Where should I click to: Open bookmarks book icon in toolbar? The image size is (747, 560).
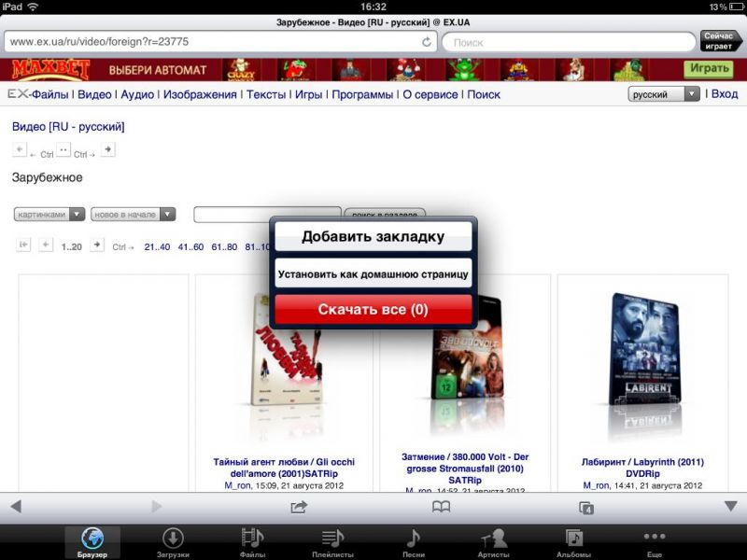441,507
